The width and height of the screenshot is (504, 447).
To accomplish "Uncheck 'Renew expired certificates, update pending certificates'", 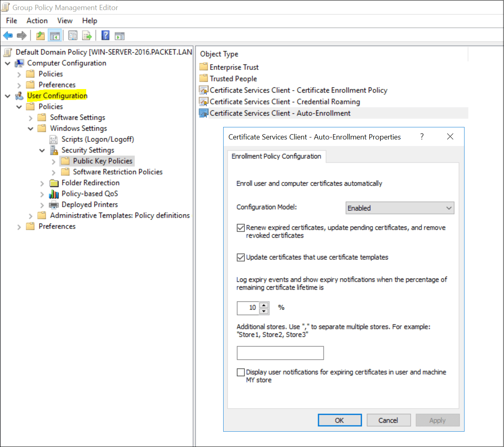I will coord(241,228).
